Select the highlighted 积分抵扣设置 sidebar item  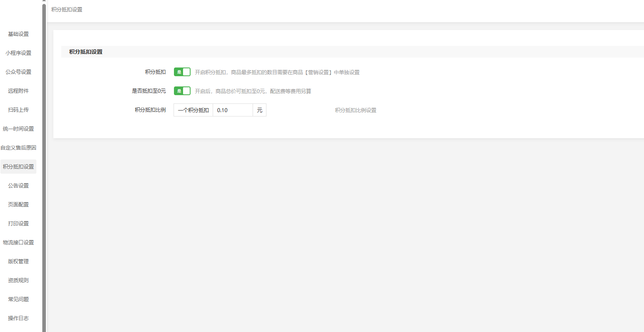[x=18, y=167]
